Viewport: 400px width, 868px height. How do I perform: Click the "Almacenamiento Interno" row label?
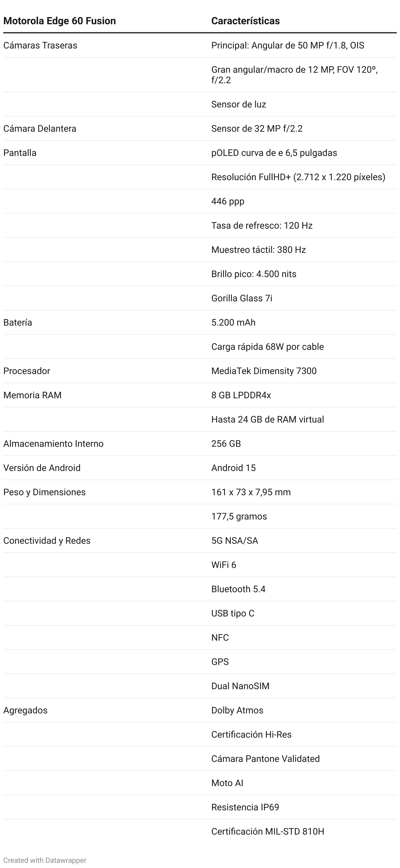coord(53,444)
